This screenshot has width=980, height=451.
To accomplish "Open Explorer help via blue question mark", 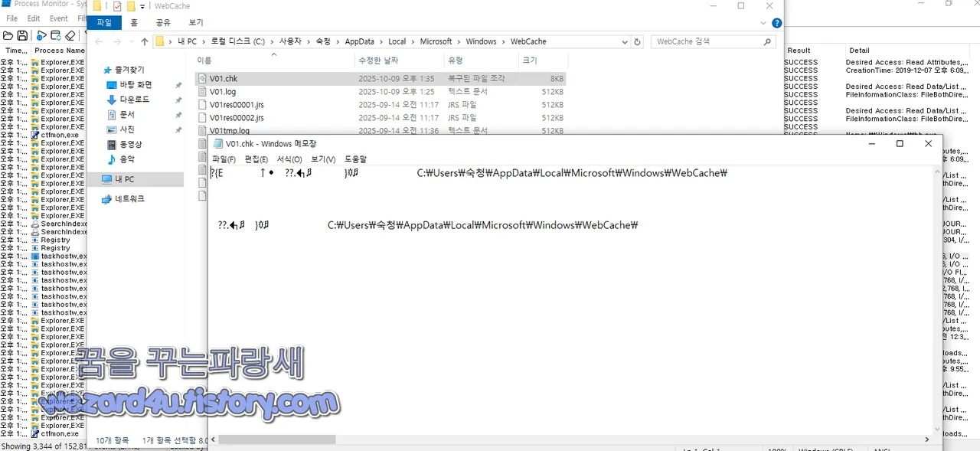I will [776, 22].
